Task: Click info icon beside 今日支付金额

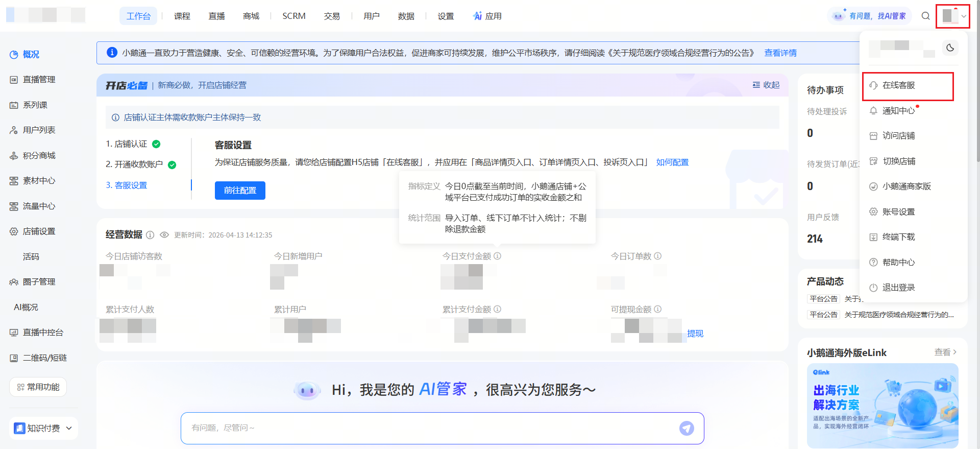Action: point(498,256)
